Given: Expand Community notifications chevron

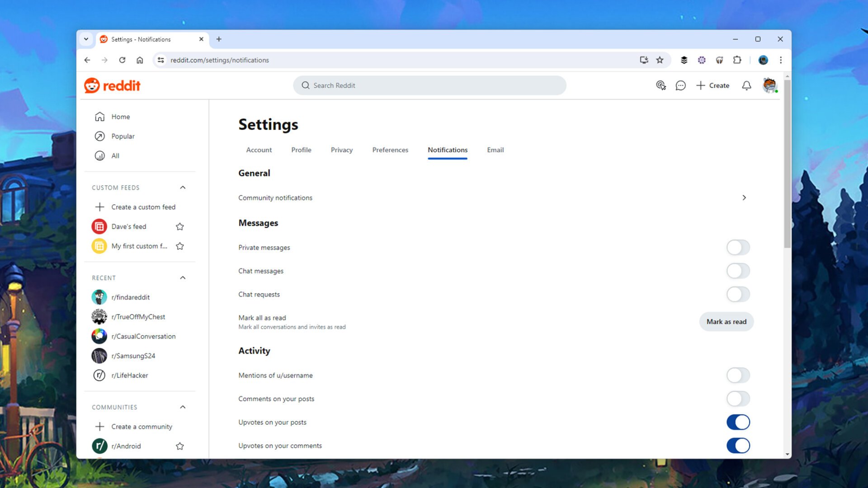Looking at the screenshot, I should click(744, 198).
